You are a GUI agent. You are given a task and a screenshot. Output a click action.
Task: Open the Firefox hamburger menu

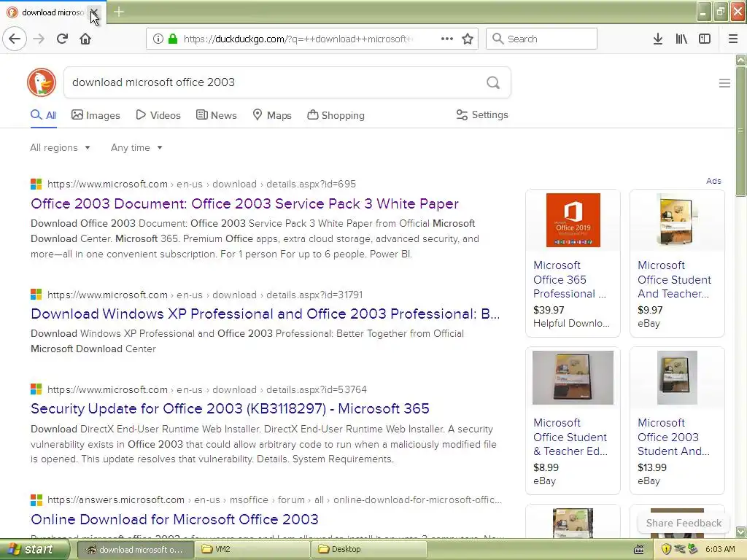pyautogui.click(x=733, y=39)
